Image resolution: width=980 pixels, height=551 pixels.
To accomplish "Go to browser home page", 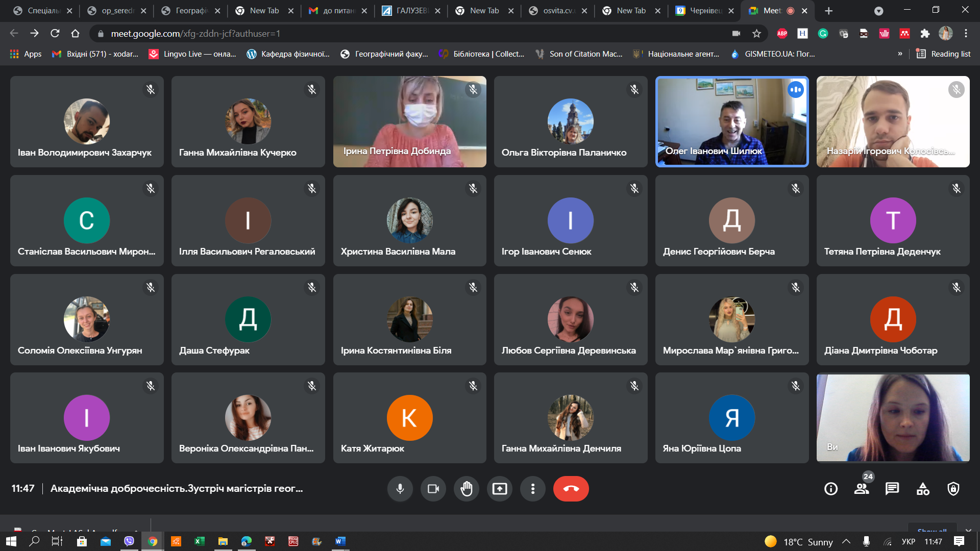I will pos(75,33).
